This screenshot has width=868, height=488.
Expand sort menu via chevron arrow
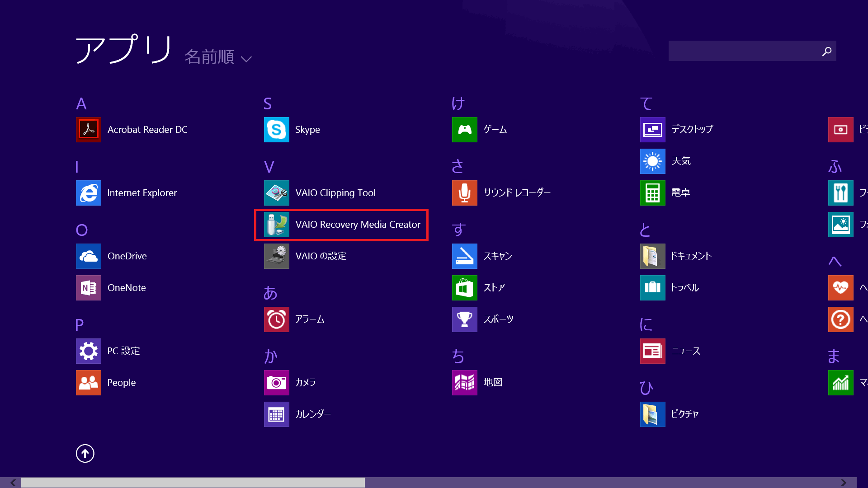tap(246, 59)
